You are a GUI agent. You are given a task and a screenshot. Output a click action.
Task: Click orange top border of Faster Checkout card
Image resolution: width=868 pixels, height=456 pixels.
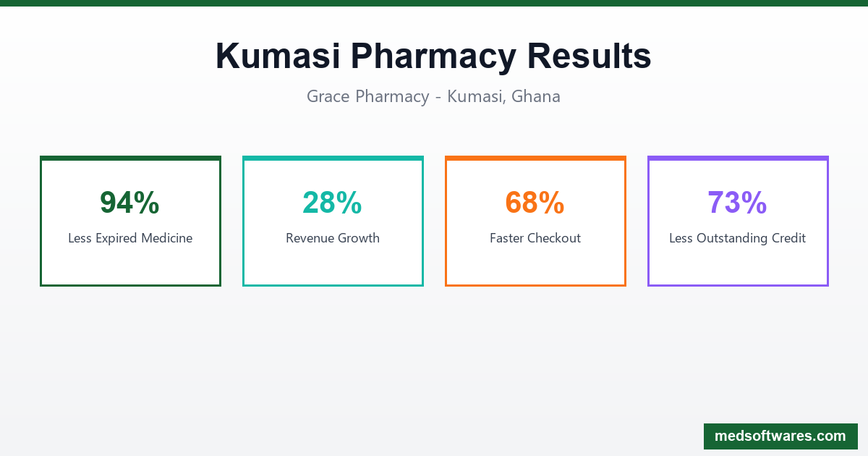(535, 158)
